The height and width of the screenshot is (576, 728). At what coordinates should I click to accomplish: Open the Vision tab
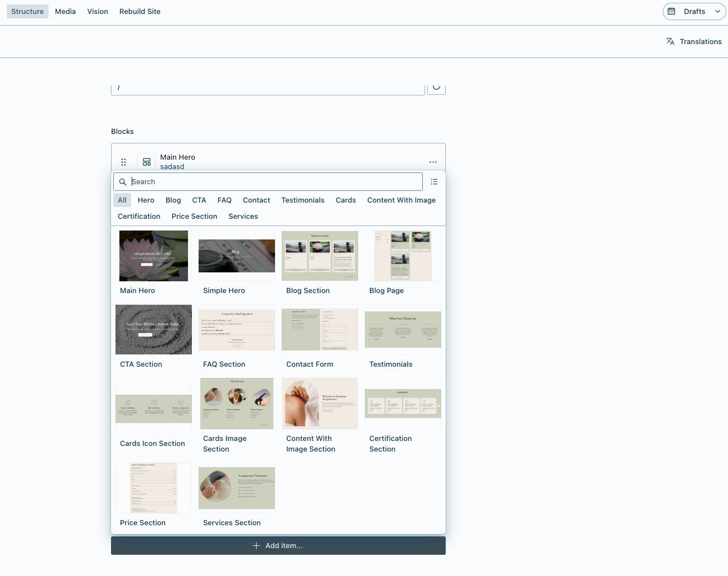pos(98,11)
